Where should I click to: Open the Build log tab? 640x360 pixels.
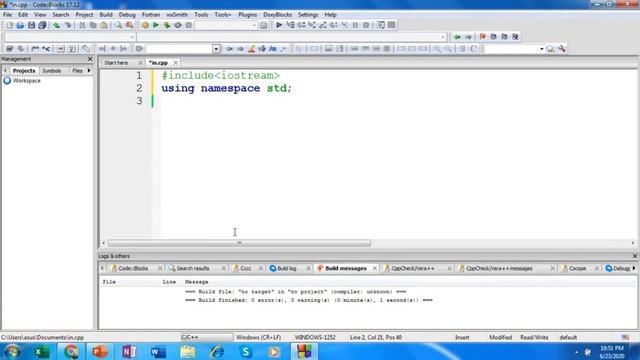(x=287, y=268)
